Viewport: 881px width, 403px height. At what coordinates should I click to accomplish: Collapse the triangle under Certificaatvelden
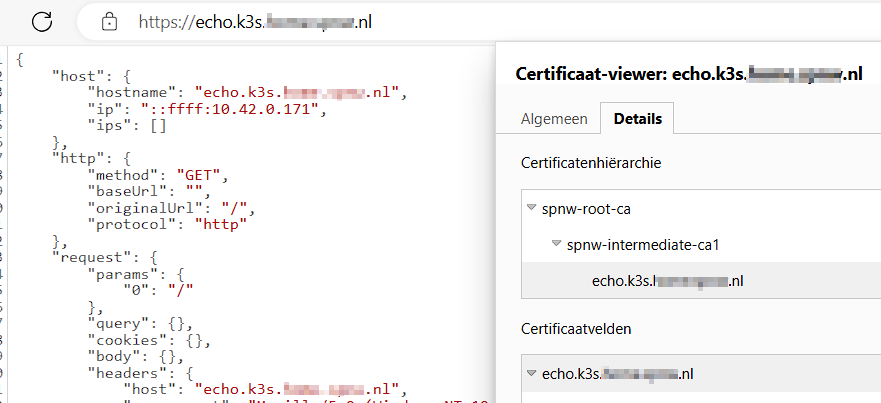tap(530, 374)
